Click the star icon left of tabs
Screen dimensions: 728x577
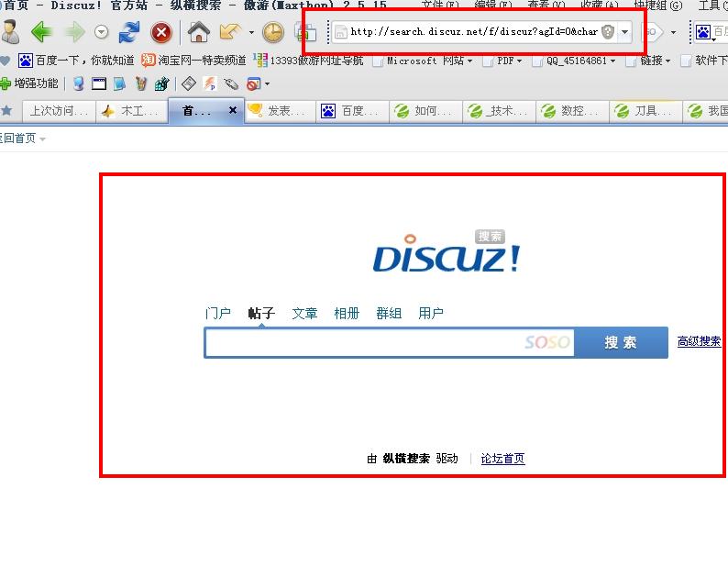[6, 111]
